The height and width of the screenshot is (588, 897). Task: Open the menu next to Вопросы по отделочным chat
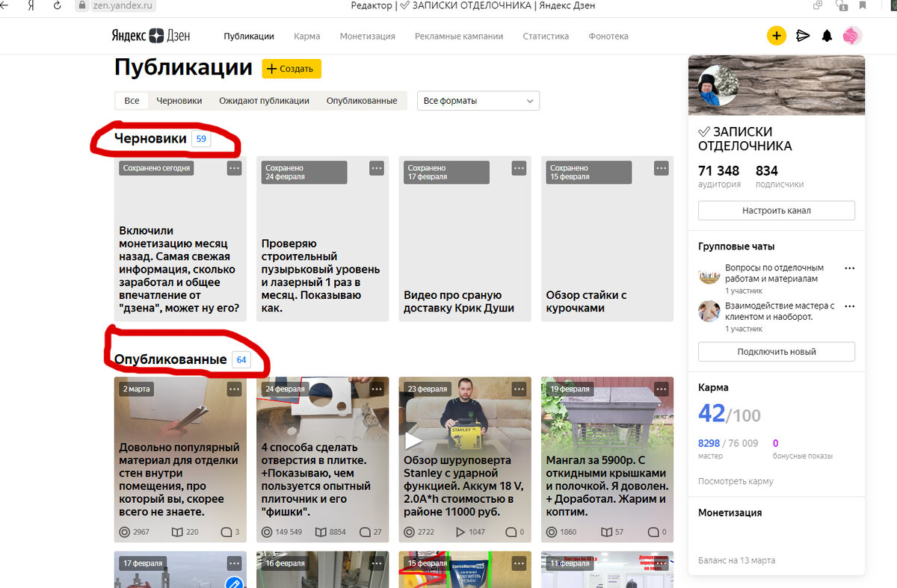(x=849, y=267)
